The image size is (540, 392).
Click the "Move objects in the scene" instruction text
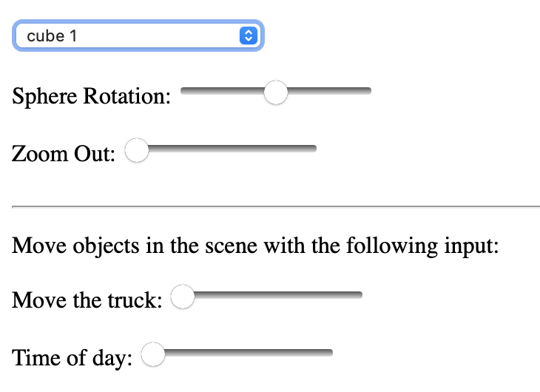(x=255, y=246)
